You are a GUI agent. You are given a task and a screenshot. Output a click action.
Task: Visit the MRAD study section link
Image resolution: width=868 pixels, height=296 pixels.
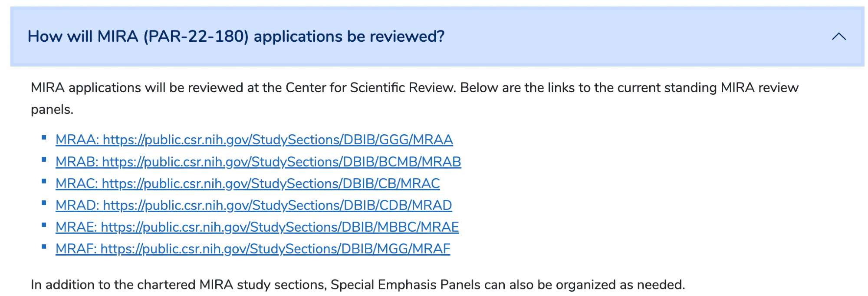[x=253, y=205]
